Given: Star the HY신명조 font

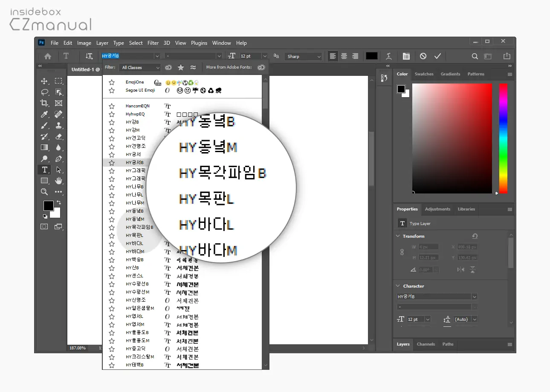Looking at the screenshot, I should coord(112,300).
